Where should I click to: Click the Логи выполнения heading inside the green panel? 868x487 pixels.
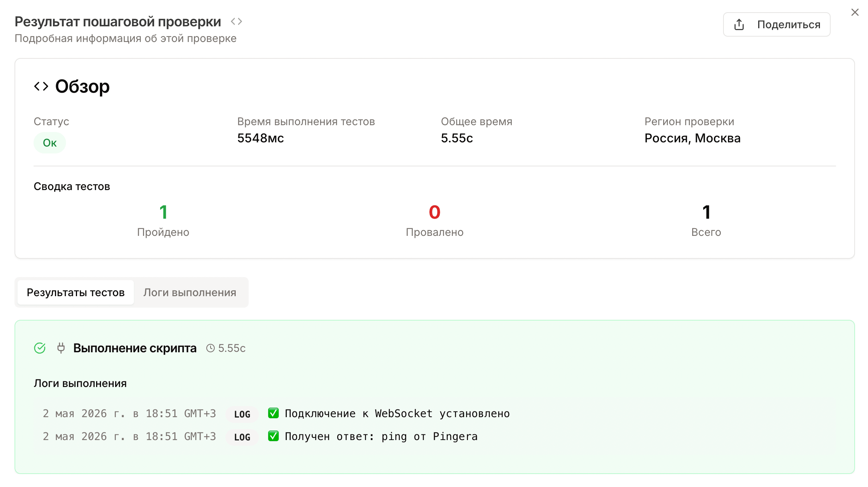coord(80,384)
